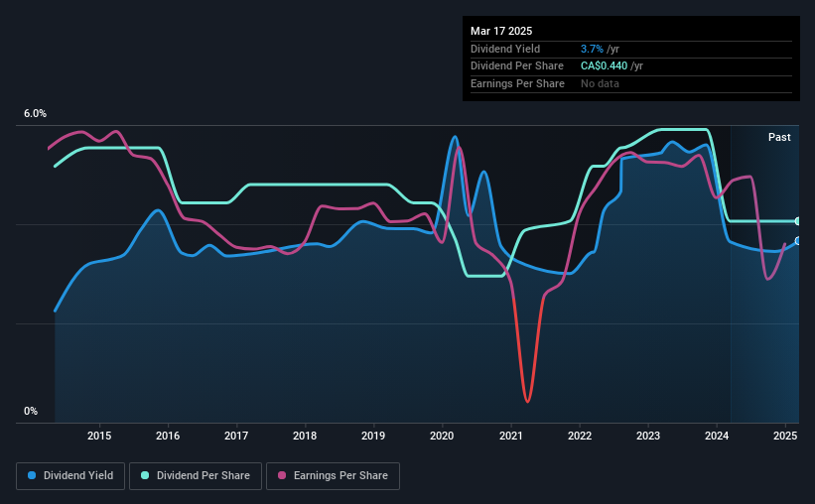Click the pink dot in Earnings Per Share legend
Image resolution: width=815 pixels, height=504 pixels.
pos(282,475)
